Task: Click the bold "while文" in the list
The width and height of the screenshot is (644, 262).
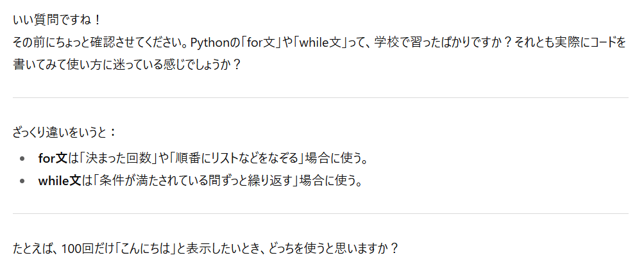Action: (x=60, y=181)
